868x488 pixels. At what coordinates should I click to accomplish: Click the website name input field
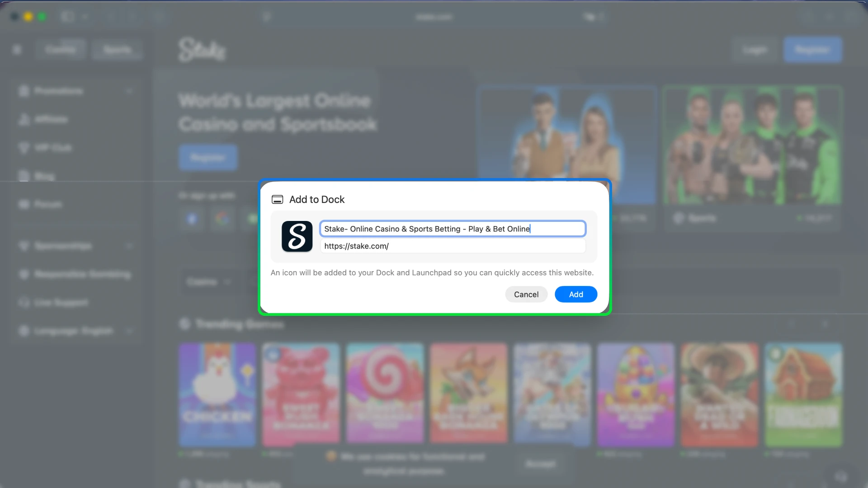point(452,229)
